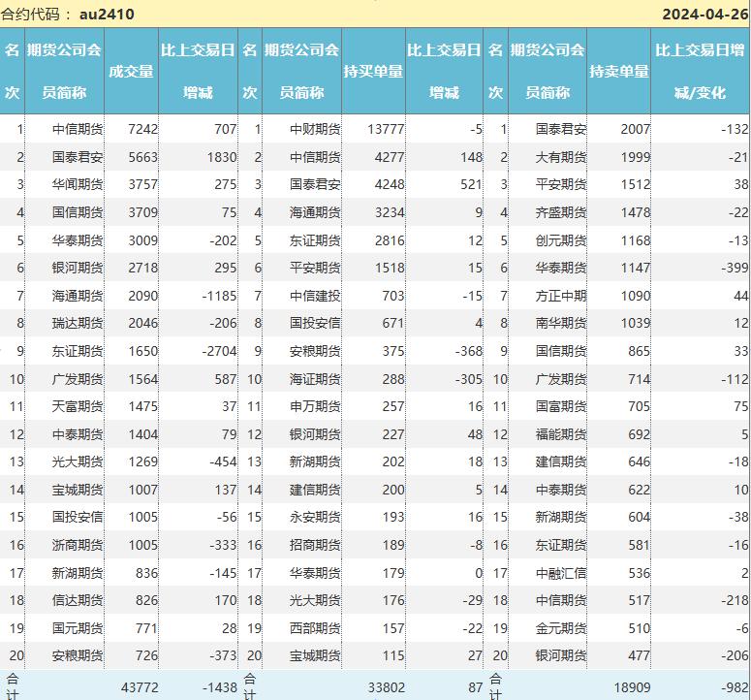The height and width of the screenshot is (700, 751).
Task: Select the change value -399
Action: point(735,268)
